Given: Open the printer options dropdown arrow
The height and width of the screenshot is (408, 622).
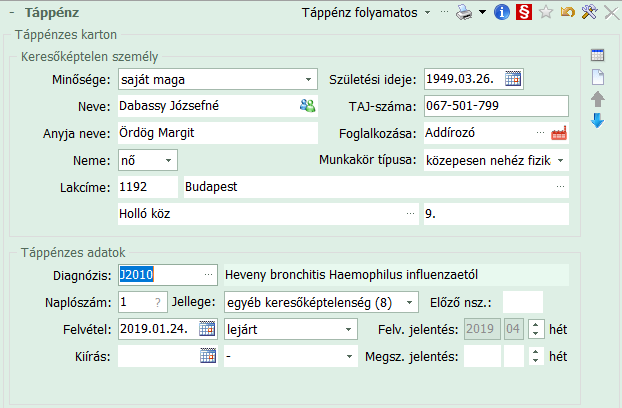Looking at the screenshot, I should pyautogui.click(x=482, y=12).
